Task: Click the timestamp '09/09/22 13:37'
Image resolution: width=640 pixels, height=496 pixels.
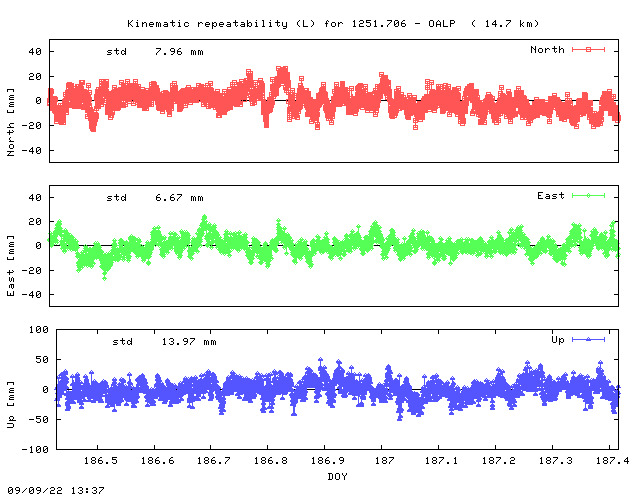Action: (x=56, y=490)
